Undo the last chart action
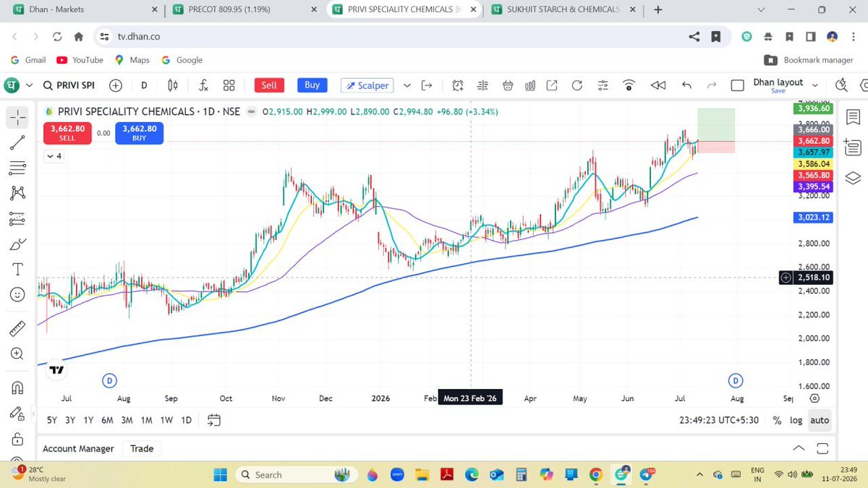The width and height of the screenshot is (868, 488). tap(687, 85)
